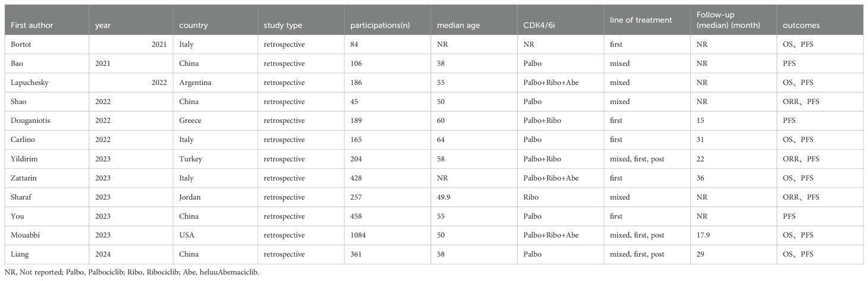Click the study type column header
The image size is (868, 281).
click(x=283, y=26)
